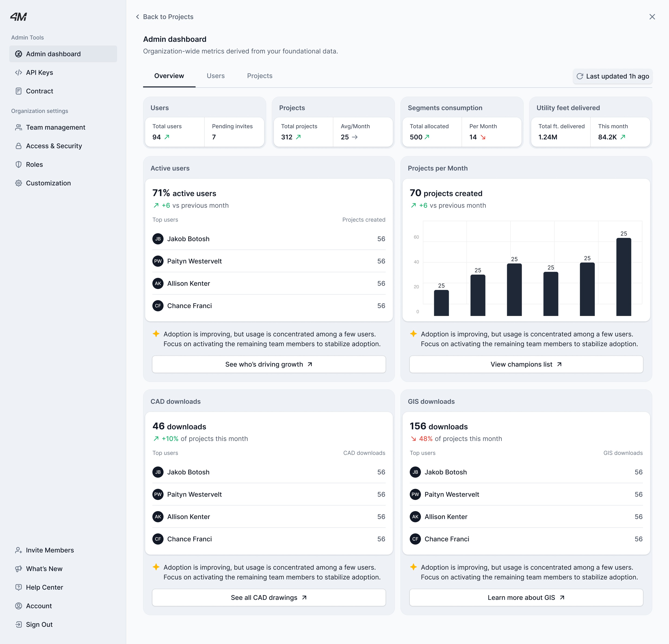Select Admin dashboard in the sidebar
The image size is (669, 644).
63,54
